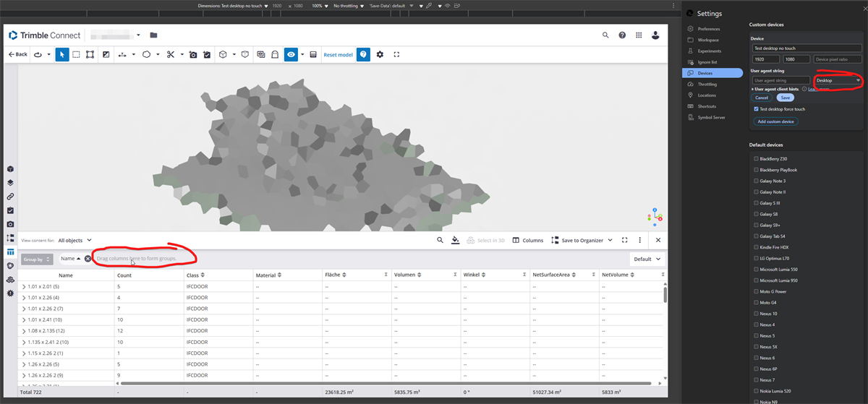Click the Reset model link
The width and height of the screenshot is (868, 404).
point(338,54)
